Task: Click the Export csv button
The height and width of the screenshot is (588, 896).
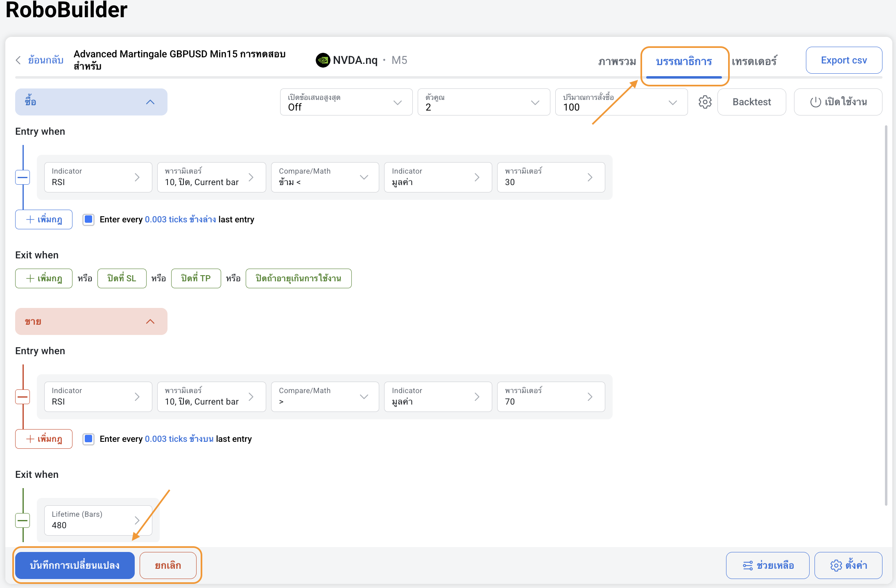Action: pos(844,60)
